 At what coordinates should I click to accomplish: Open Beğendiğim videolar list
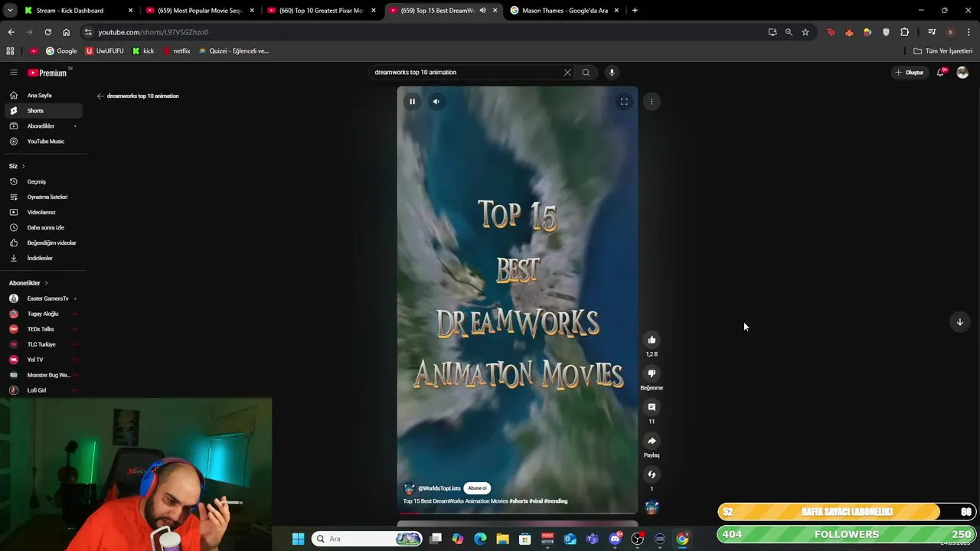43,243
